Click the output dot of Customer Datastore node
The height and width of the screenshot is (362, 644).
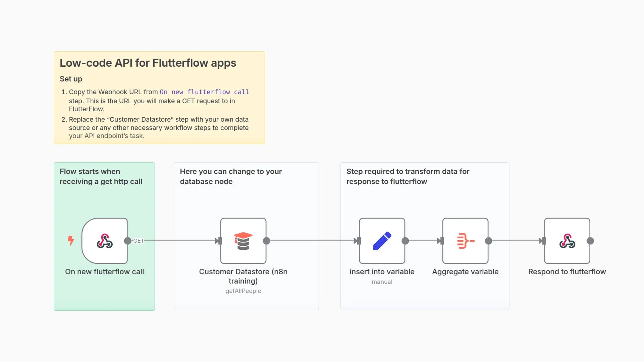(x=267, y=241)
